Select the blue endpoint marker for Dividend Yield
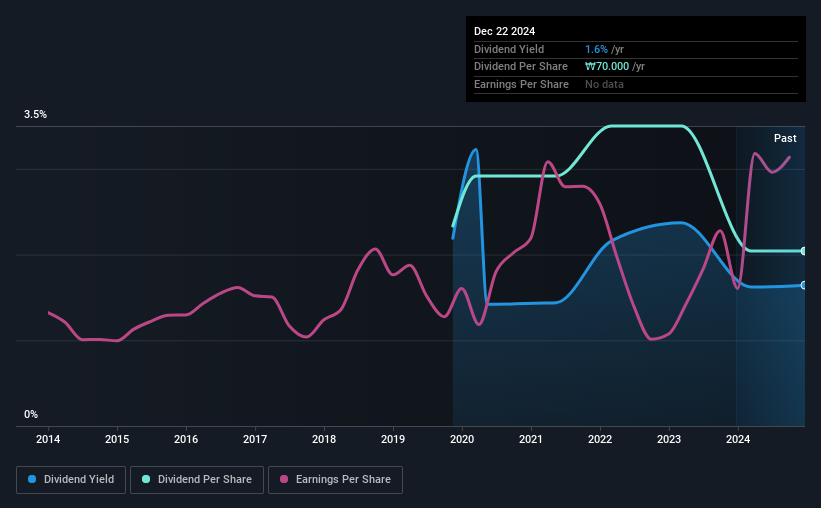 coord(804,285)
